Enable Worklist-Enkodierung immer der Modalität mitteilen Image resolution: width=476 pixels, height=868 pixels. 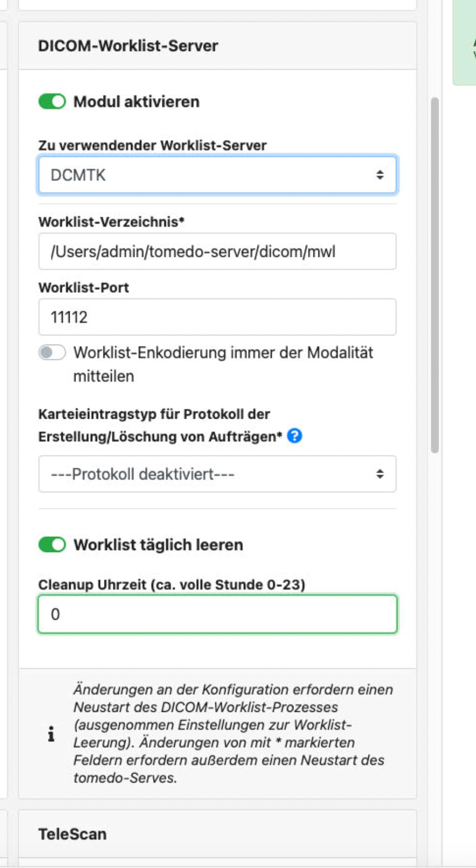point(52,352)
